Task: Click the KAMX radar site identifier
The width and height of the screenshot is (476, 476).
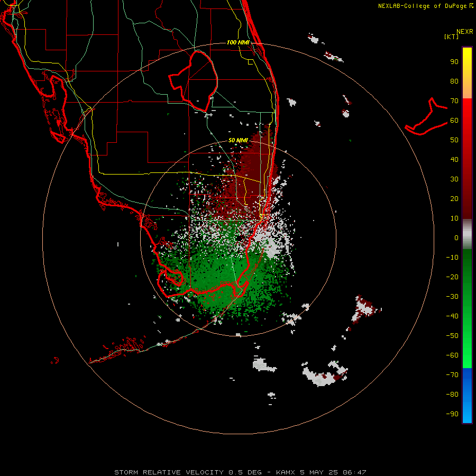Action: [286, 472]
